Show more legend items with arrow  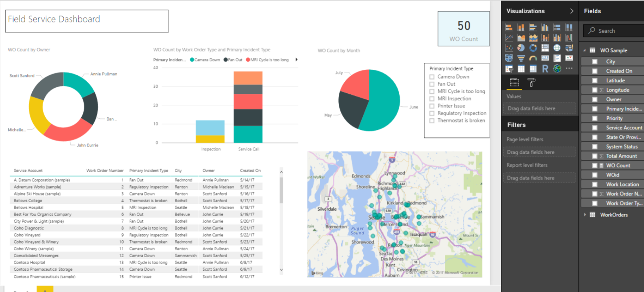[296, 60]
